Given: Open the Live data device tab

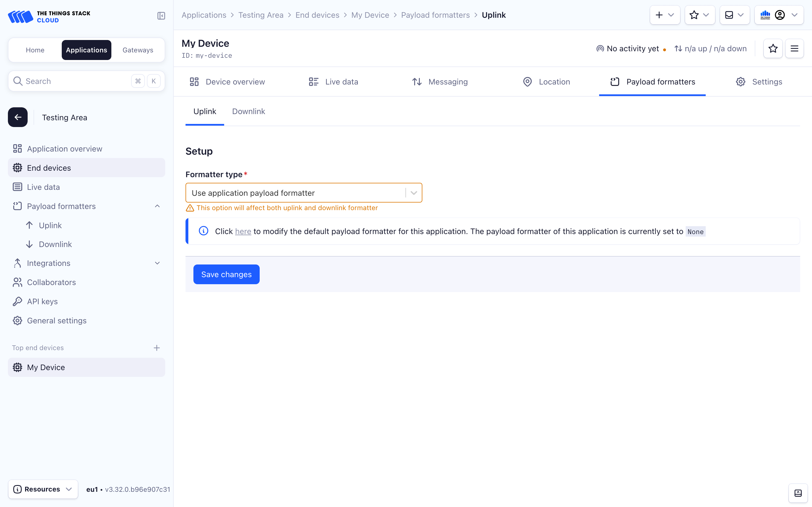Looking at the screenshot, I should [x=334, y=82].
